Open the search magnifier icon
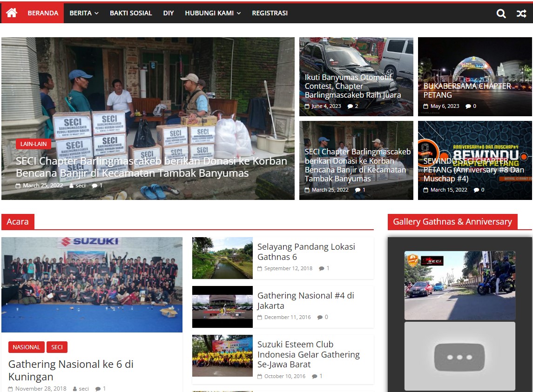The image size is (533, 392). (x=501, y=13)
